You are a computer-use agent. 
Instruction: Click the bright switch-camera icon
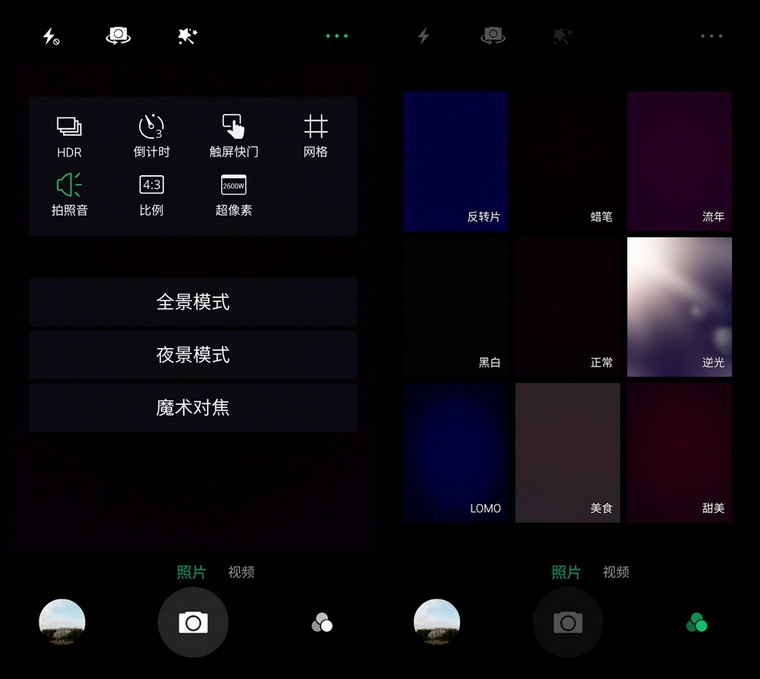(118, 36)
